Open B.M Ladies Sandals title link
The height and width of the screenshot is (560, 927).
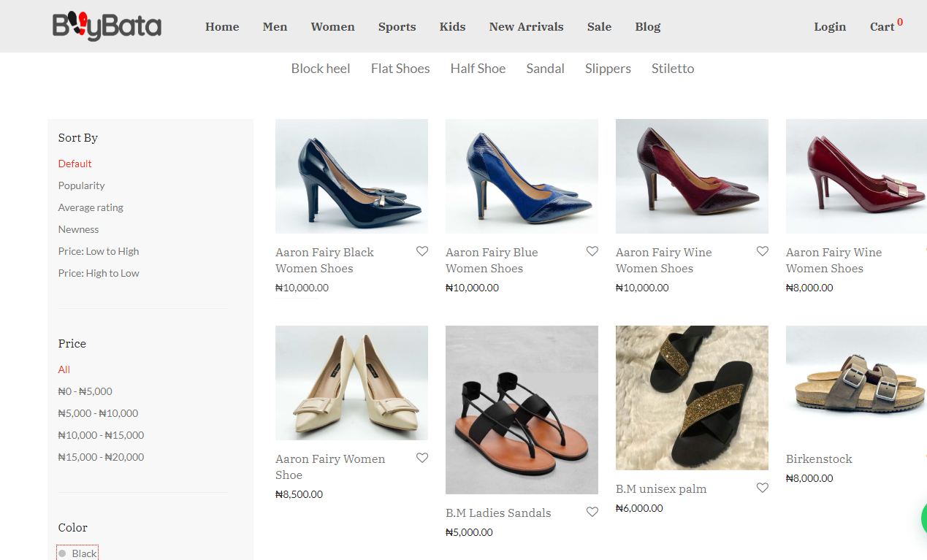click(498, 513)
